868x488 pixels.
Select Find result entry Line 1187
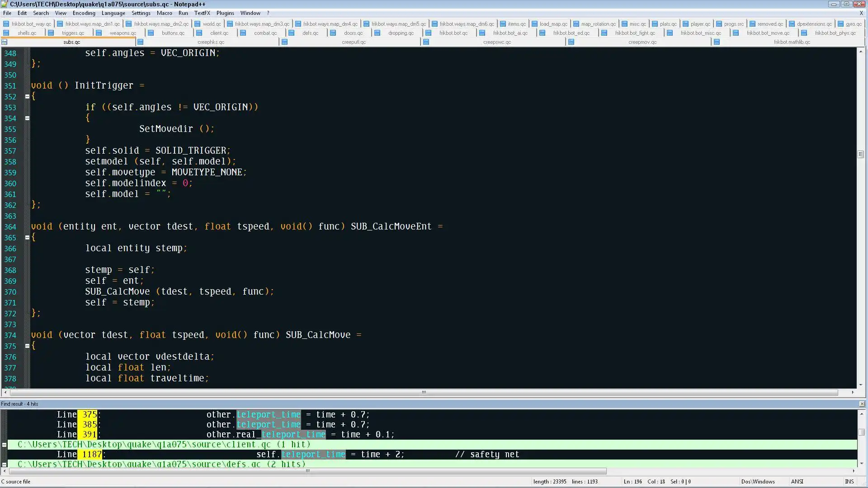[x=432, y=455]
